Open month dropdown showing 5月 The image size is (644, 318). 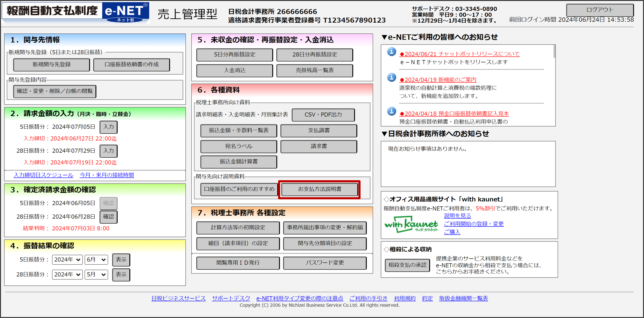tap(96, 275)
